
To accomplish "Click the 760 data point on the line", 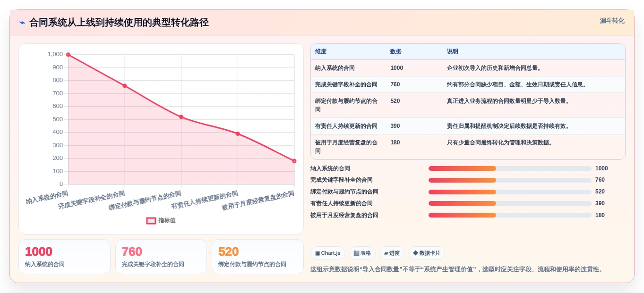I will (125, 86).
